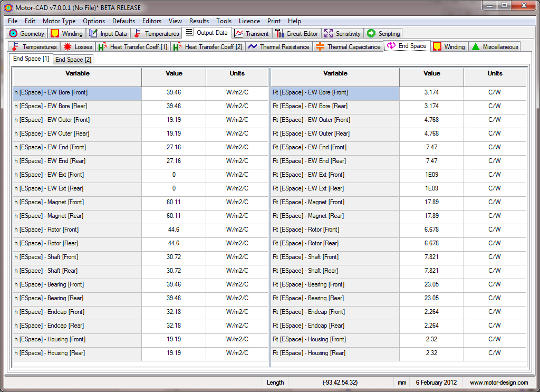The image size is (540, 392).
Task: Click the Sensitivity arrows icon
Action: point(329,33)
